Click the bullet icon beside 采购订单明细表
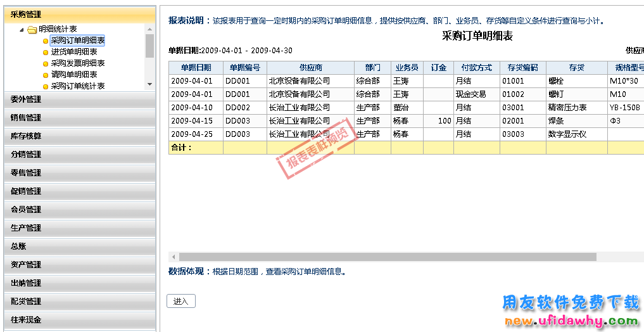Viewport: 644px width, 332px height. point(45,41)
